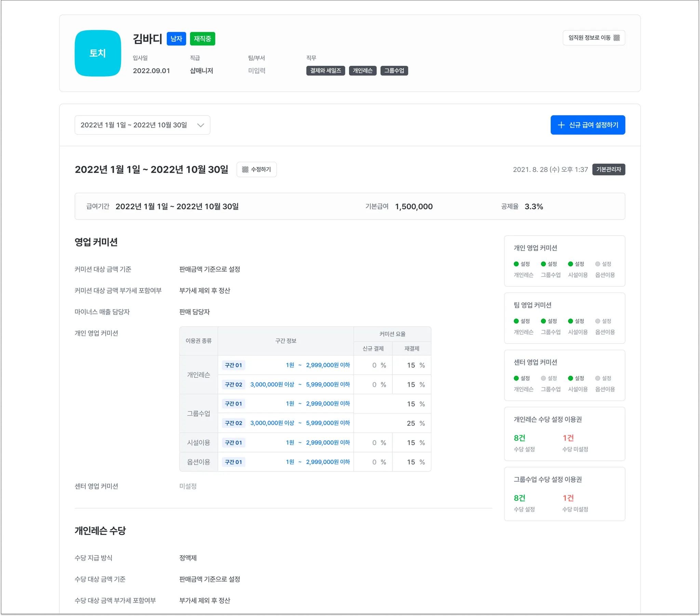Image resolution: width=700 pixels, height=616 pixels.
Task: Click 구간 01 tag in 옵션이용 row
Action: point(233,462)
